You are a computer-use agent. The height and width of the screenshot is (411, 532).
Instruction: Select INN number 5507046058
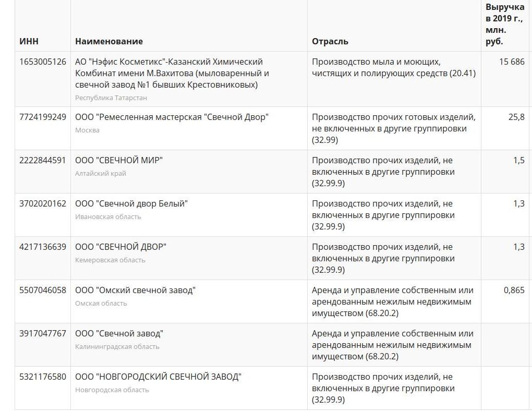43,290
